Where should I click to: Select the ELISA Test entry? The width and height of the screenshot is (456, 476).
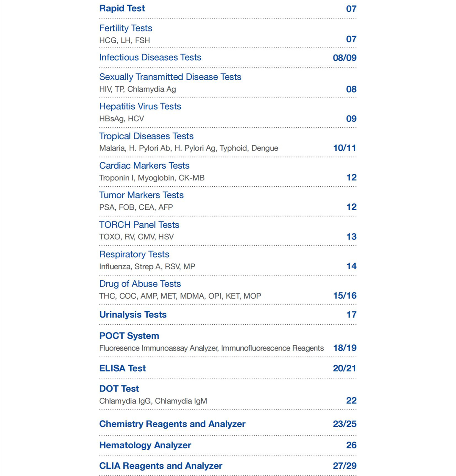click(122, 368)
